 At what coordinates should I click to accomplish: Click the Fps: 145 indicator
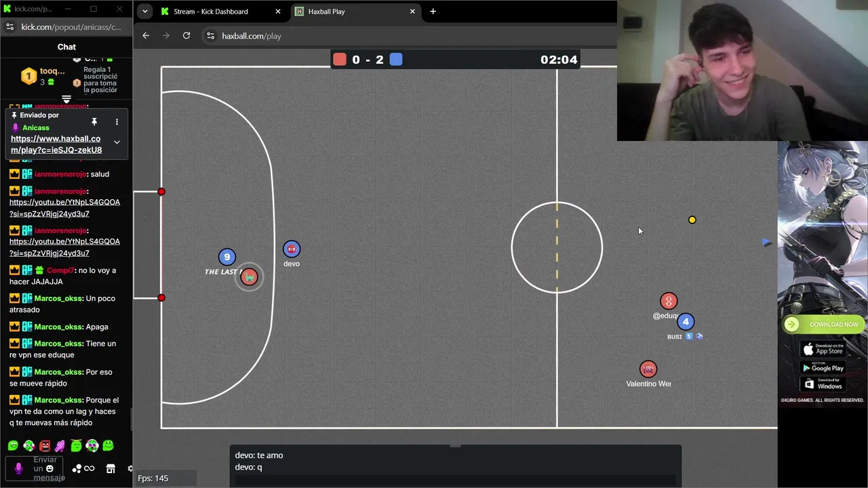[153, 479]
